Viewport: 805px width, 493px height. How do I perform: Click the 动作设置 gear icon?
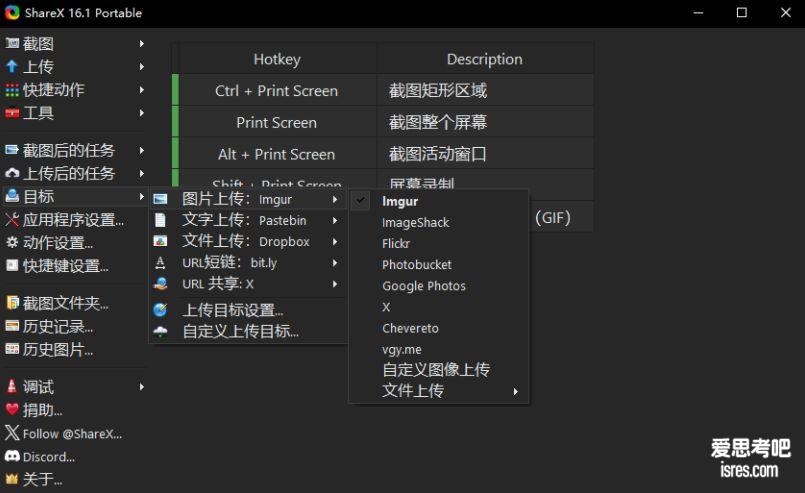pos(12,242)
